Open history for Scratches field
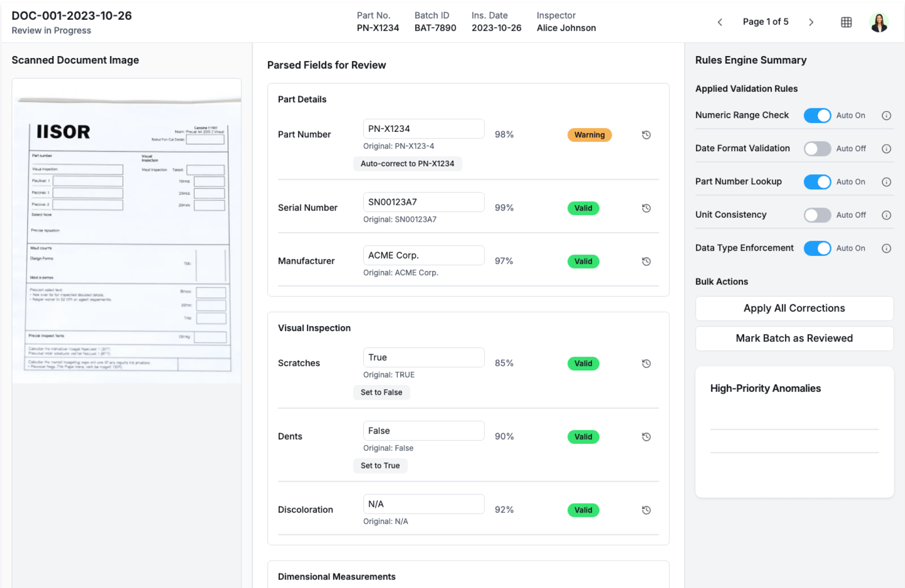Screen dimensions: 905x588 click(646, 363)
